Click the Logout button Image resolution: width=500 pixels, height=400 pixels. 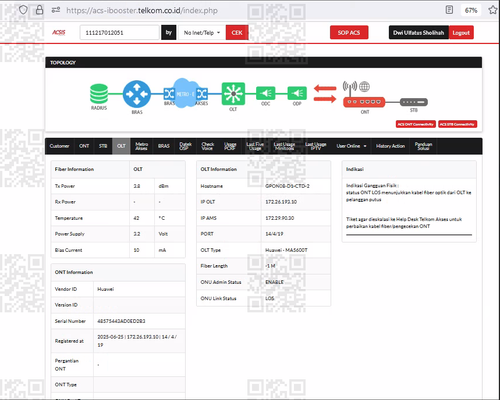461,33
